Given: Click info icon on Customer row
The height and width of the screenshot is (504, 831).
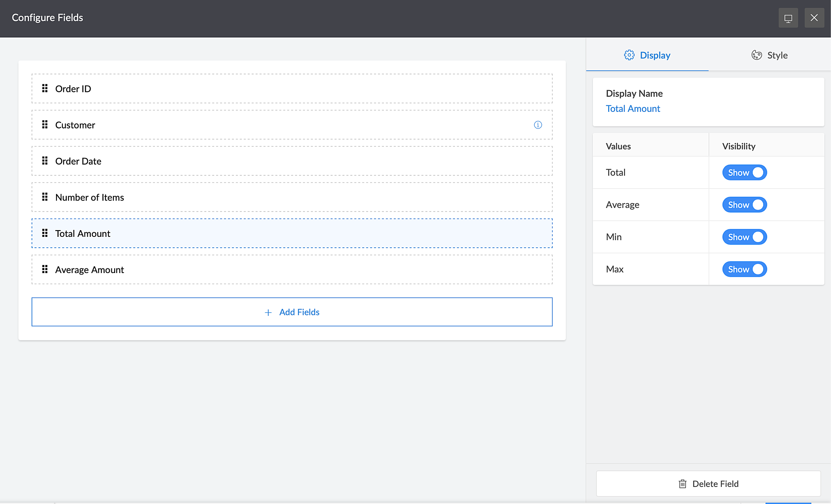Looking at the screenshot, I should (x=538, y=125).
